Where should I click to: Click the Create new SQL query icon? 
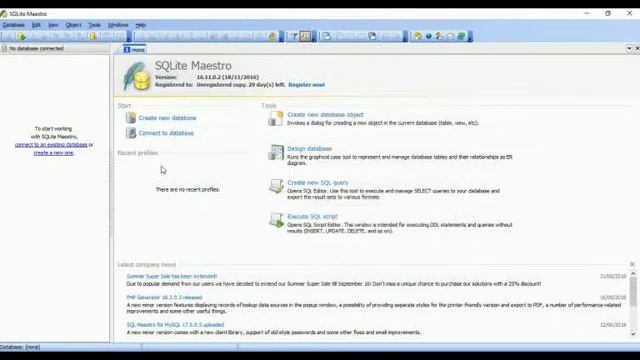[276, 186]
